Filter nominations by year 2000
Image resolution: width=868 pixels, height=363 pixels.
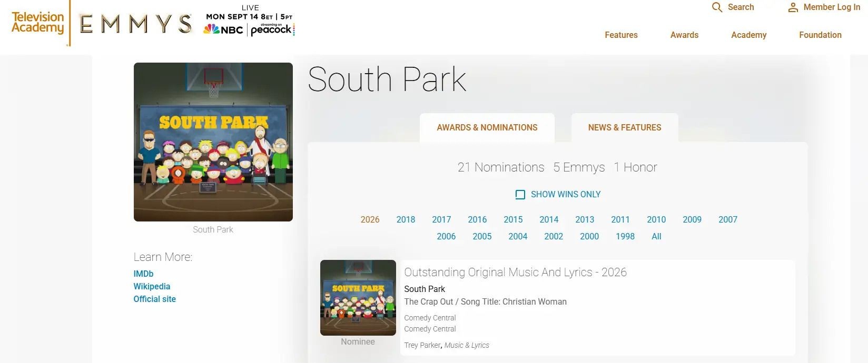click(x=589, y=236)
